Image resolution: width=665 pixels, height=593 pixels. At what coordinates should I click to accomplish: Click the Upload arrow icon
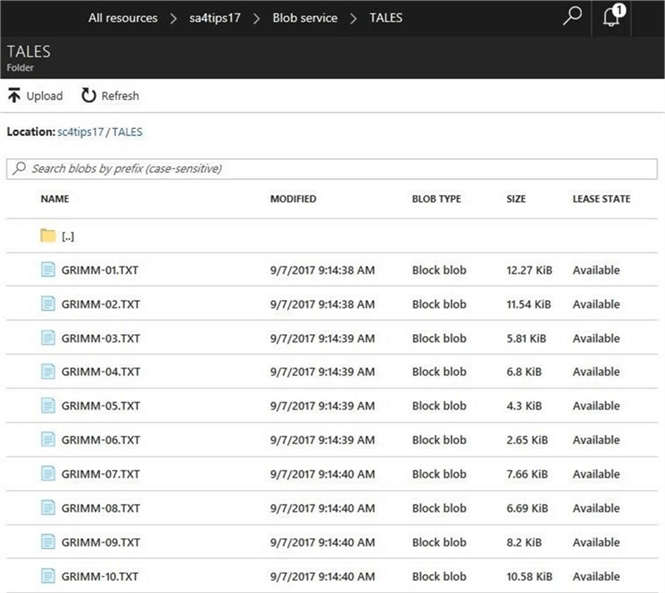pos(14,95)
